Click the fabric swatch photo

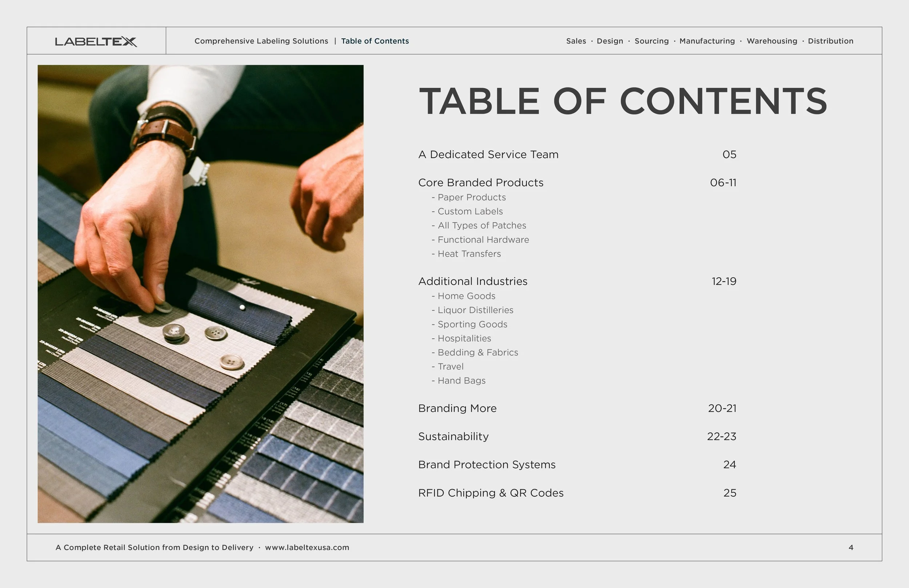point(200,293)
